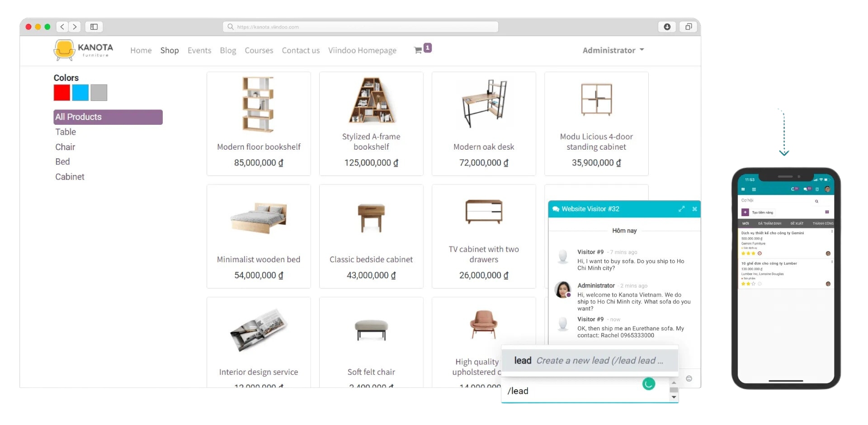
Task: Click the browser URL address field
Action: (x=360, y=27)
